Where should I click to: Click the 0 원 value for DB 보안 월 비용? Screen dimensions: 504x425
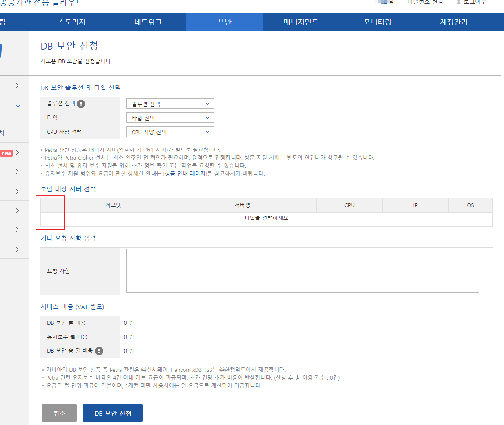coord(129,323)
